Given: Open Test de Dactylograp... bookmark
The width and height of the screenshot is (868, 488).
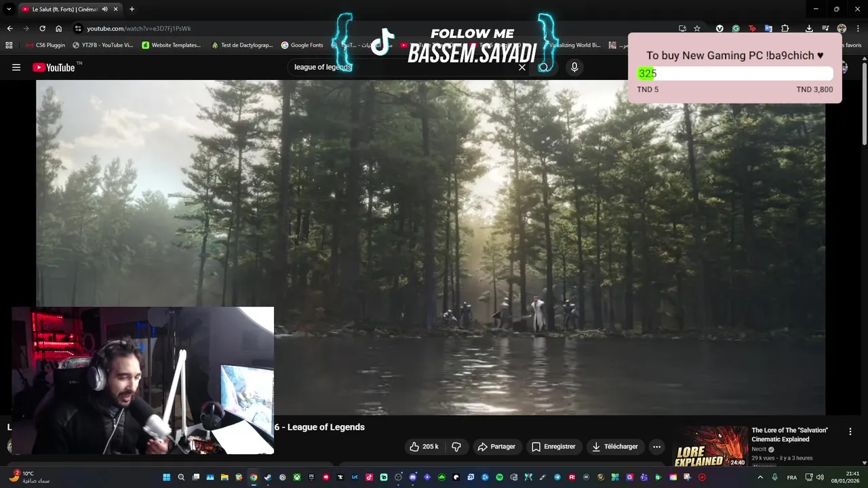Looking at the screenshot, I should pyautogui.click(x=241, y=45).
